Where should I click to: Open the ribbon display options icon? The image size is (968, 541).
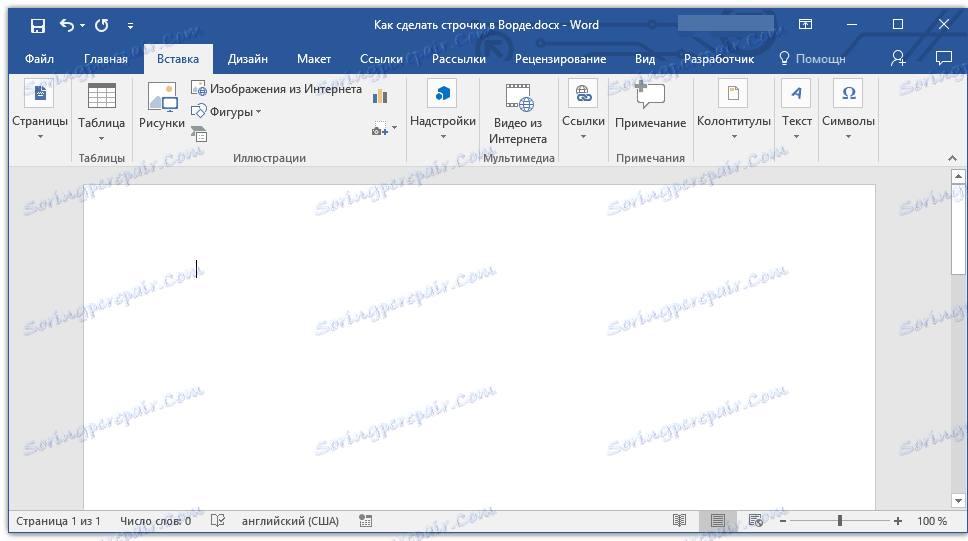click(x=805, y=25)
